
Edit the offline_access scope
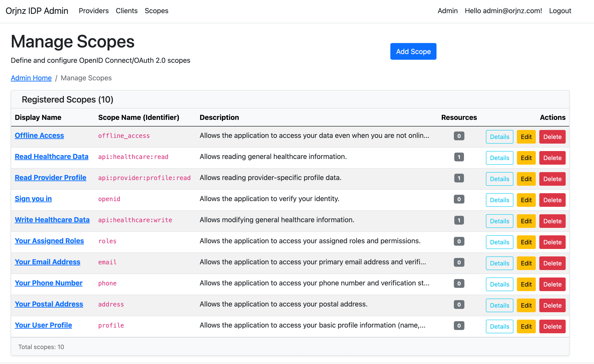coord(526,137)
